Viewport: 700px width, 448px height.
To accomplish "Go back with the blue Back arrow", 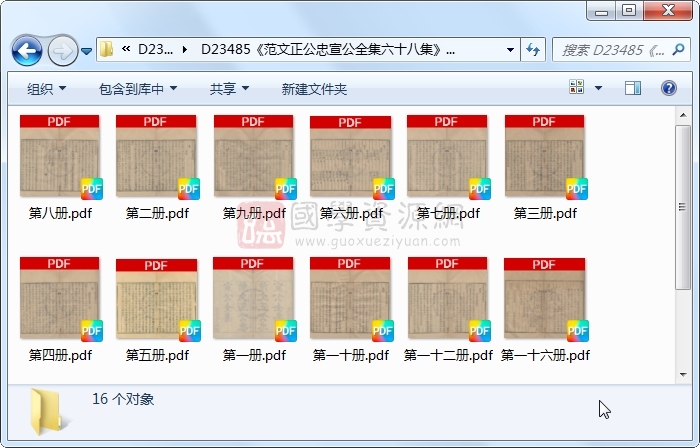I will [x=27, y=51].
